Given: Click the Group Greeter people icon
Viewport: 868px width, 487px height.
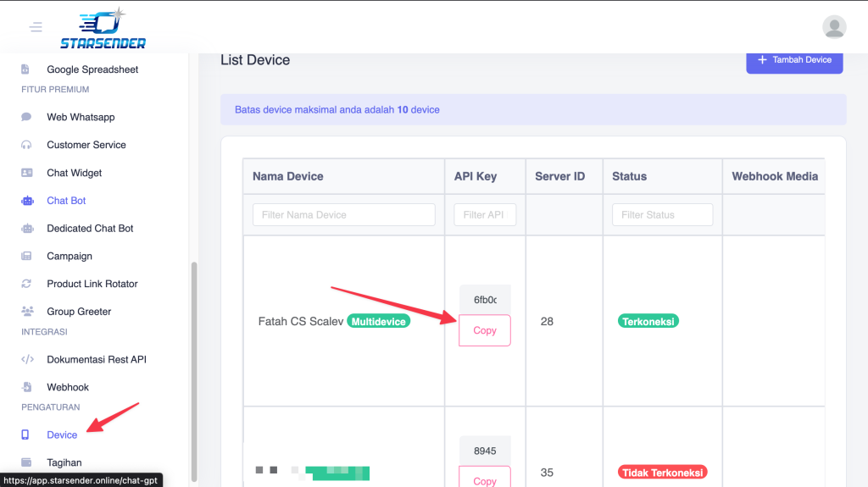Looking at the screenshot, I should (x=26, y=312).
